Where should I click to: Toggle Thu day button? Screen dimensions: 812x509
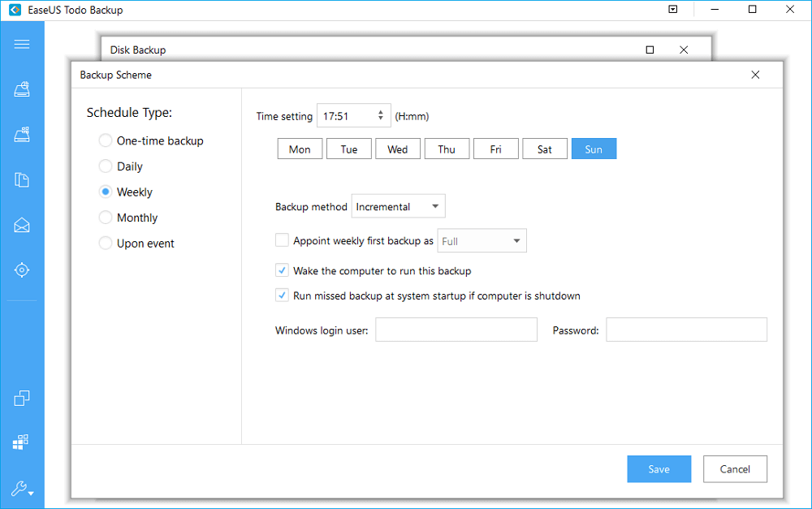[x=447, y=149]
